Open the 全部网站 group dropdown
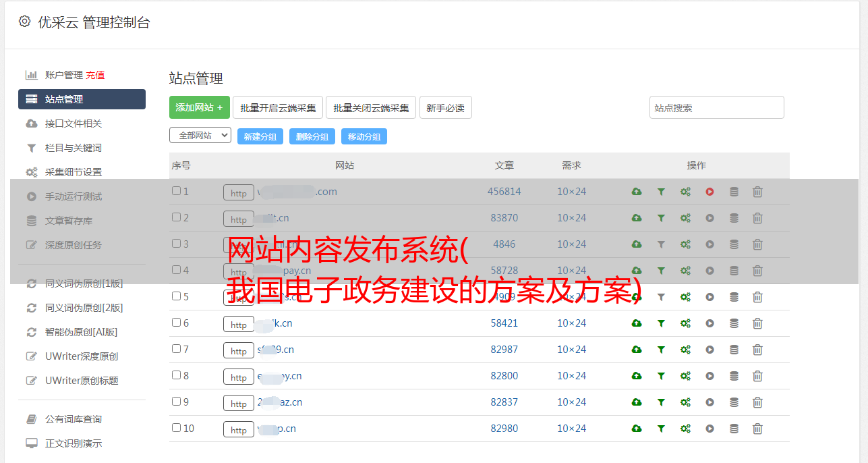Image resolution: width=868 pixels, height=463 pixels. click(x=200, y=135)
